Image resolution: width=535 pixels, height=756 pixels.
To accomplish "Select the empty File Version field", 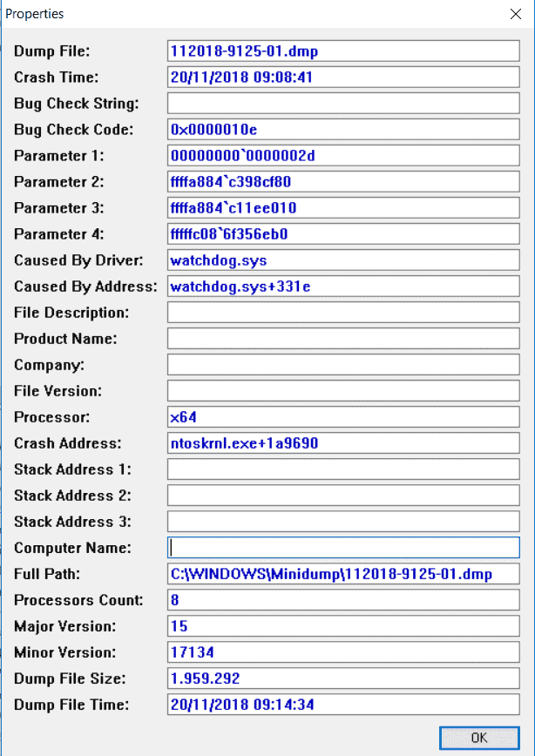I will pyautogui.click(x=343, y=390).
